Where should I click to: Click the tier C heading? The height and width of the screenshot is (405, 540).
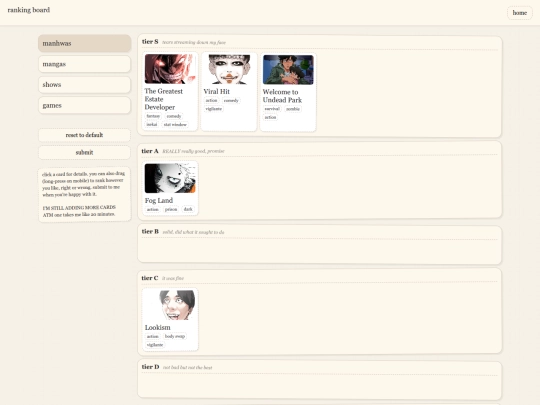pyautogui.click(x=150, y=278)
